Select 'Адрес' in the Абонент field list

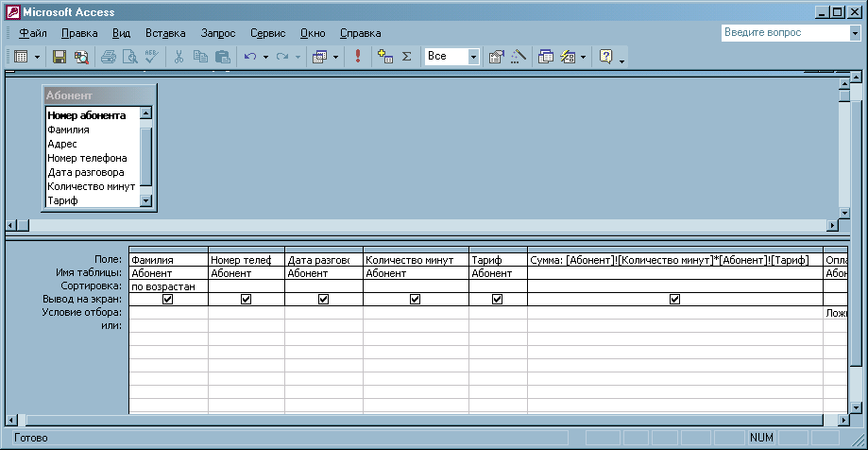(x=62, y=144)
